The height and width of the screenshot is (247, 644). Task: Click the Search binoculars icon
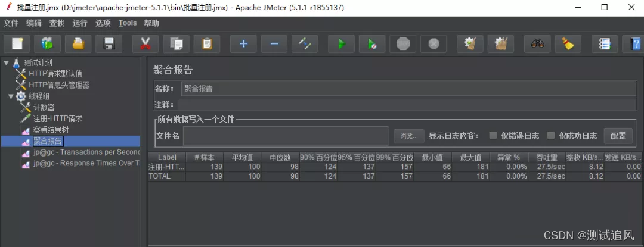(x=538, y=44)
